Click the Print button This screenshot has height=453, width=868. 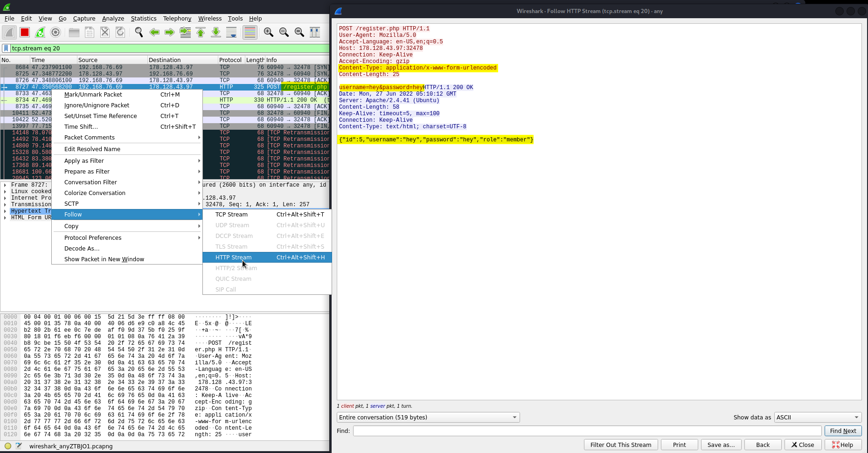(679, 445)
